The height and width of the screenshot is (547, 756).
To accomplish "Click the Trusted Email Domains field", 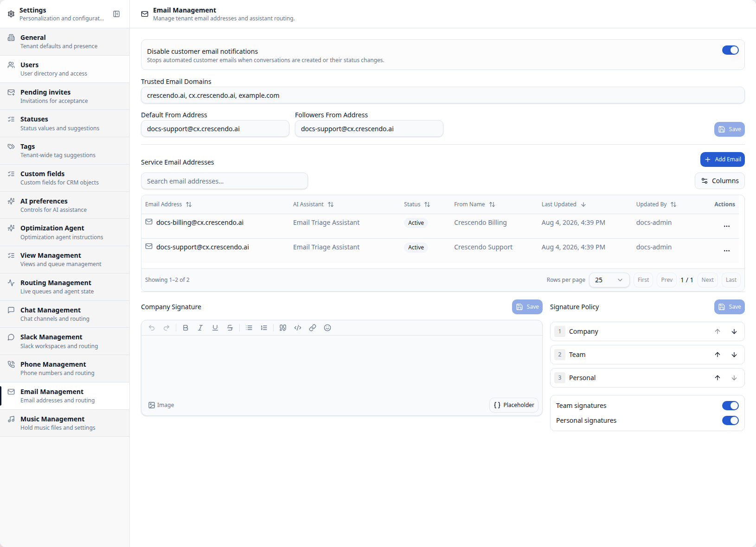I will coord(443,95).
